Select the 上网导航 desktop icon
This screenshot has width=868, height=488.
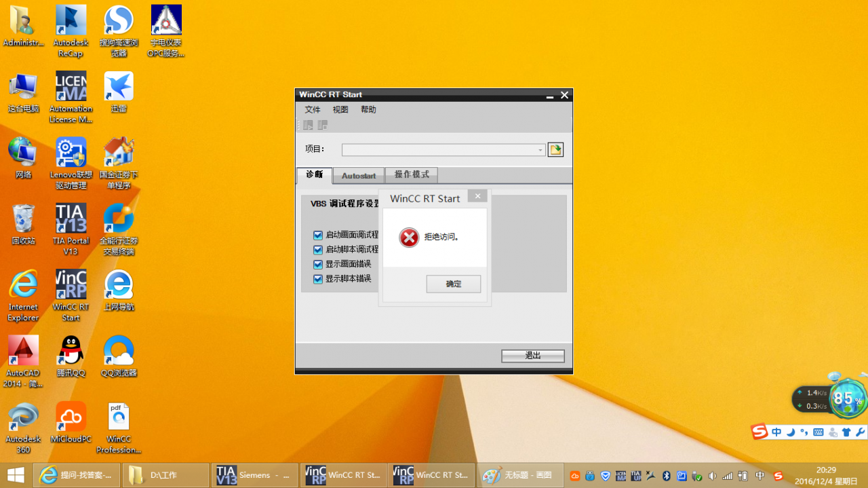tap(119, 290)
